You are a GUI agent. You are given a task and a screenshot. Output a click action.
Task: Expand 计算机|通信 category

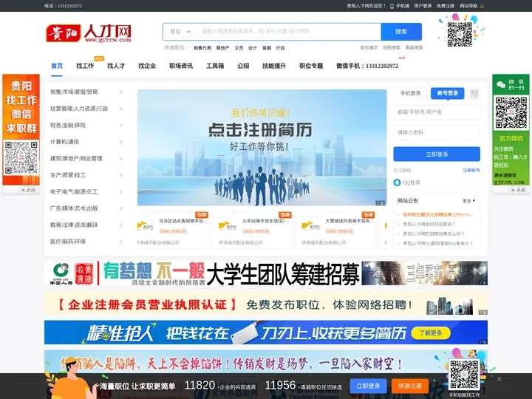(86, 142)
